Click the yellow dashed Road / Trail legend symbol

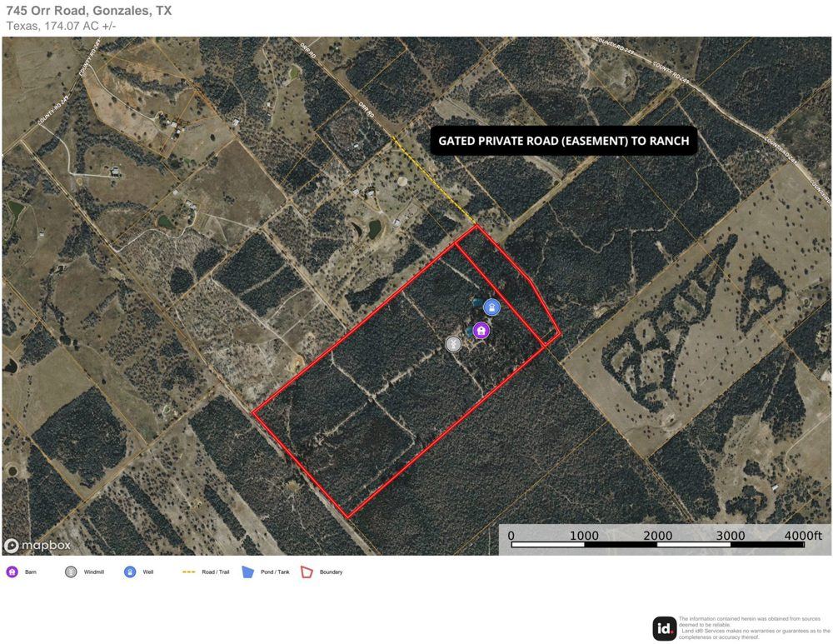point(188,572)
